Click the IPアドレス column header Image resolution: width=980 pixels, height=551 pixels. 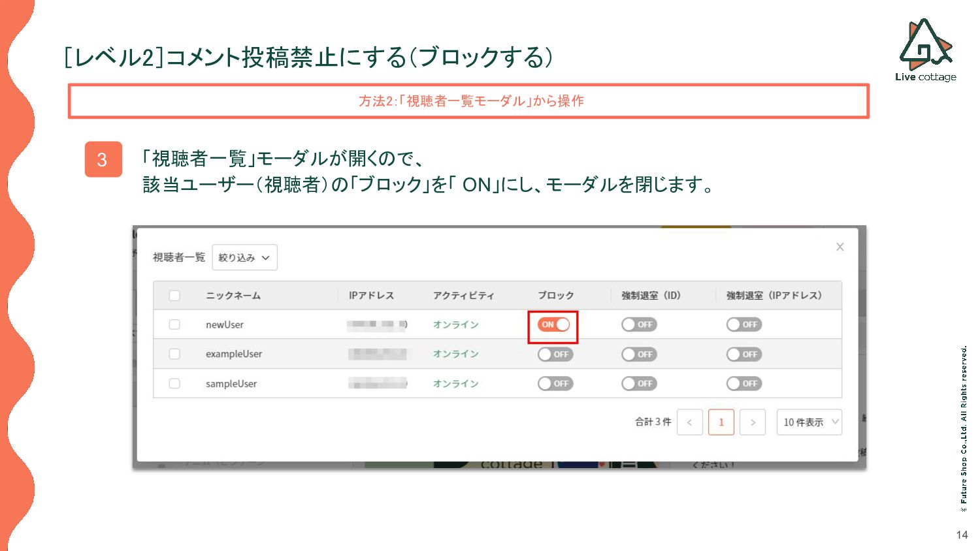[x=371, y=296]
